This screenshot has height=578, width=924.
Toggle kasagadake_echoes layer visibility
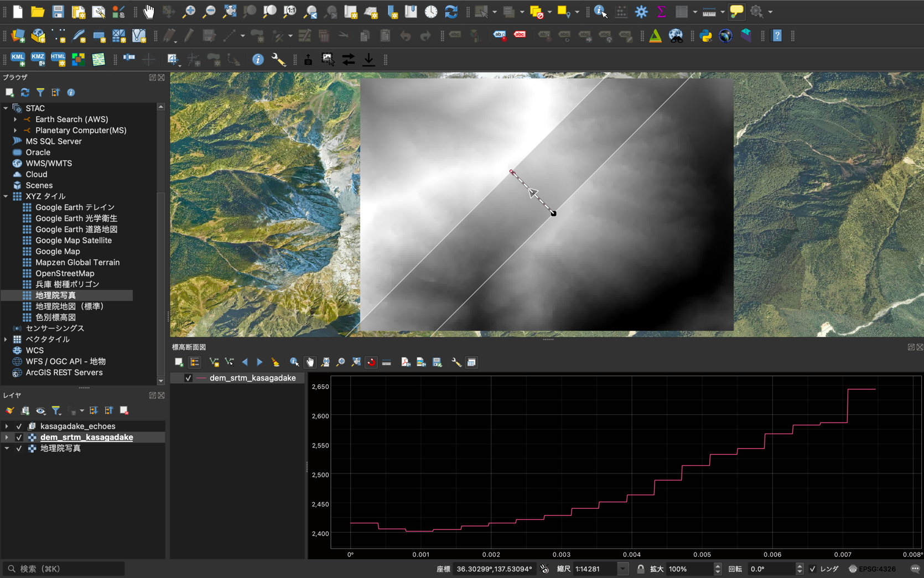click(x=19, y=426)
